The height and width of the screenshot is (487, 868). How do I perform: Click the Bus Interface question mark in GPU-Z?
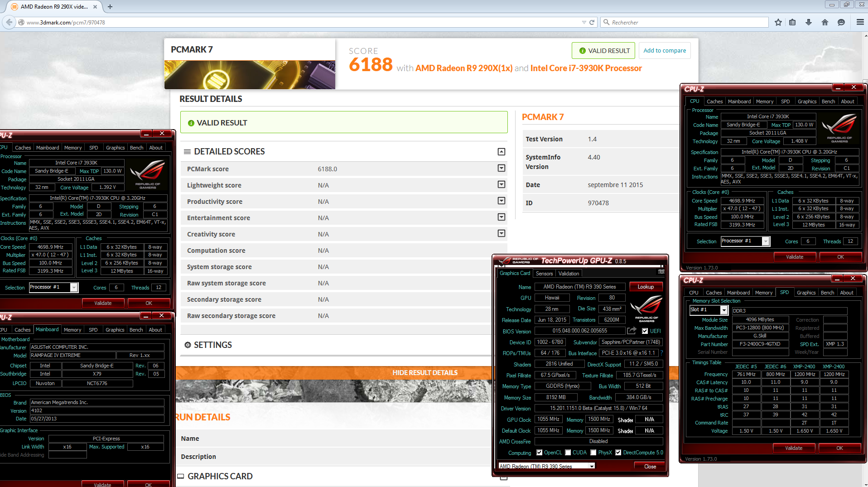point(661,353)
